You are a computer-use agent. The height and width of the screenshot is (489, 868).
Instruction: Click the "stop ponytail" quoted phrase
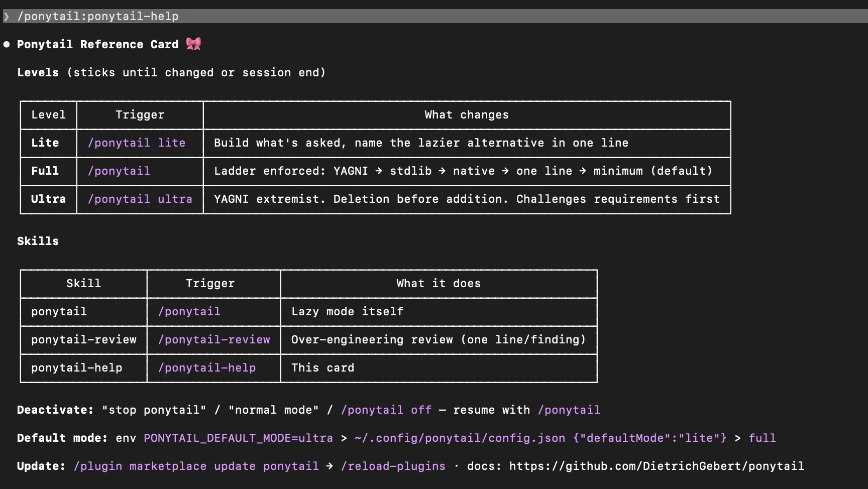154,410
